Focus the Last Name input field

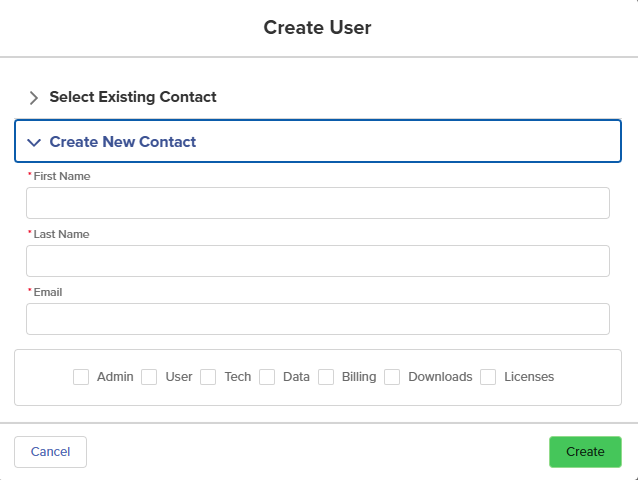318,261
